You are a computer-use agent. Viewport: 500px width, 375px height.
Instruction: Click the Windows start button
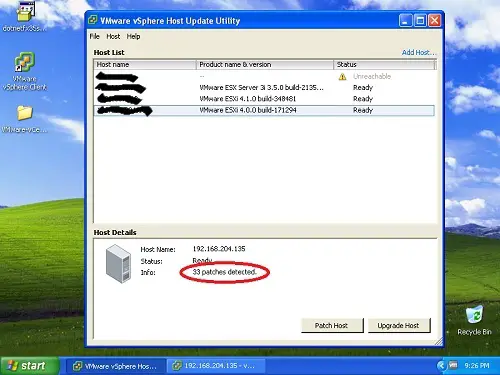coord(30,366)
